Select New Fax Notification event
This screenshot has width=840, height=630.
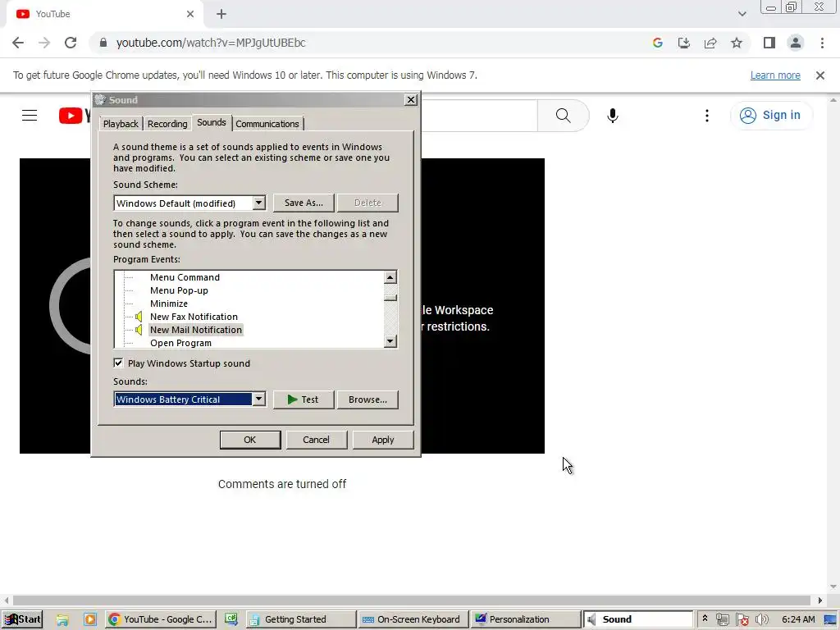tap(194, 317)
